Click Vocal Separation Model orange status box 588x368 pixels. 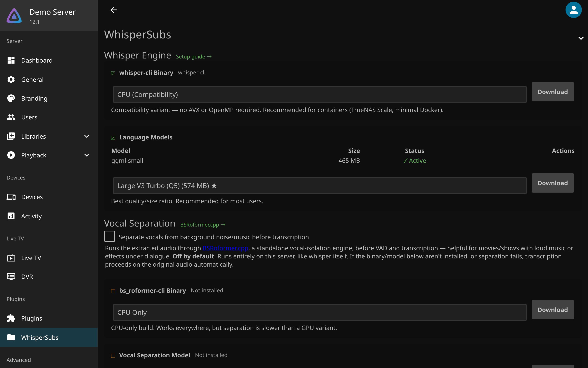(113, 356)
